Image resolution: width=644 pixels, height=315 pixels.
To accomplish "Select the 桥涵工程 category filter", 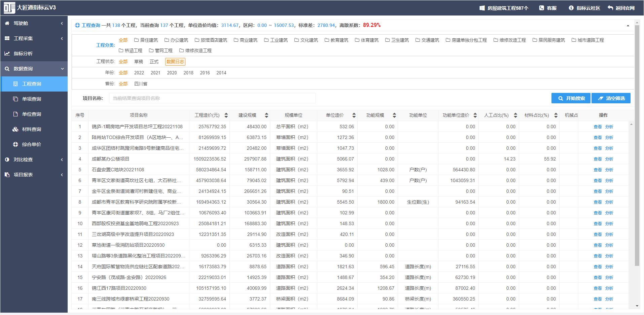I will pos(131,50).
